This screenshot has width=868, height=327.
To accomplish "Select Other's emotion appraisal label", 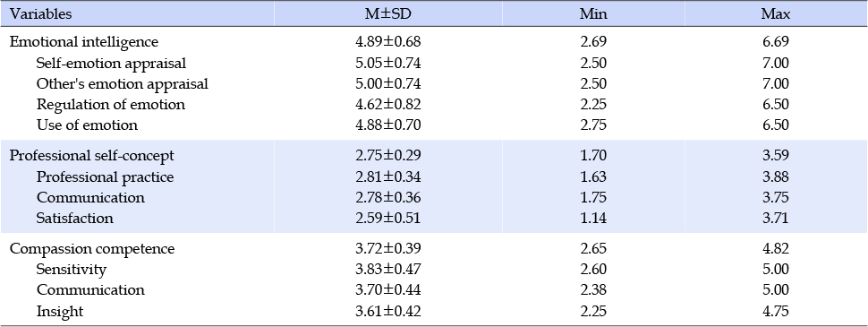I will pyautogui.click(x=123, y=83).
